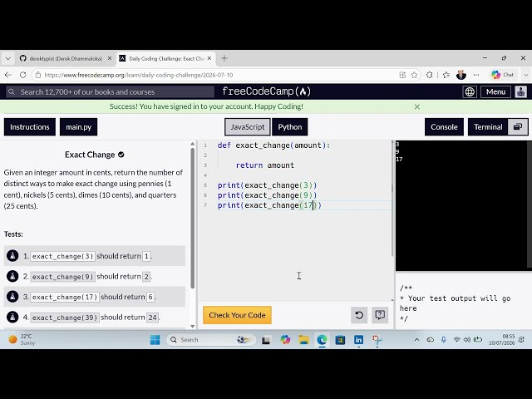532x399 pixels.
Task: Open favorites list icon in toolbar
Action: 446,75
